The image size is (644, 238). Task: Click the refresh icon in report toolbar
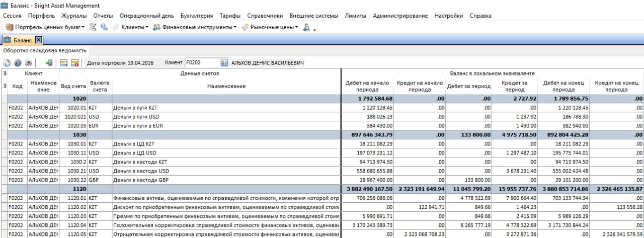pyautogui.click(x=7, y=63)
